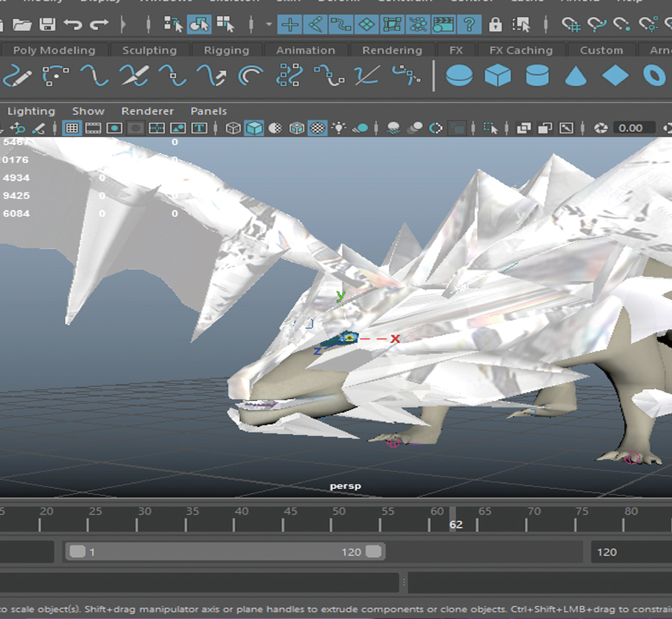The height and width of the screenshot is (619, 672).
Task: Enable snap to points icon
Action: point(623,24)
